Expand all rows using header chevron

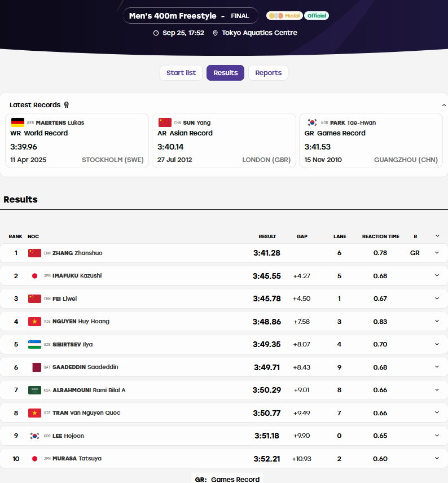pos(437,236)
